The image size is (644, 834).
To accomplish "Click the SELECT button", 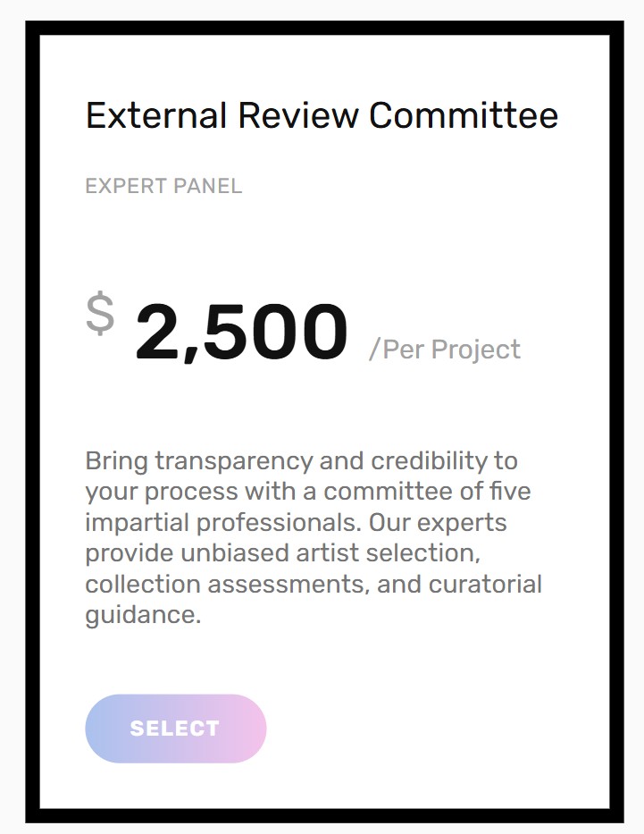I will click(175, 728).
